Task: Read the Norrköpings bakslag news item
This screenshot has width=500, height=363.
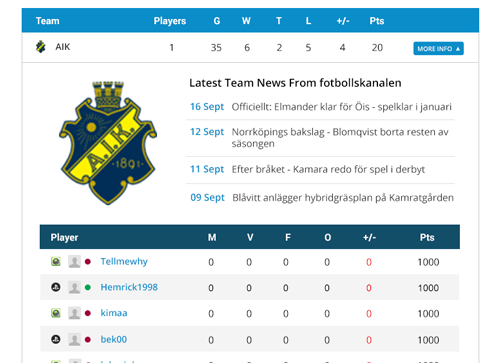Action: point(340,138)
